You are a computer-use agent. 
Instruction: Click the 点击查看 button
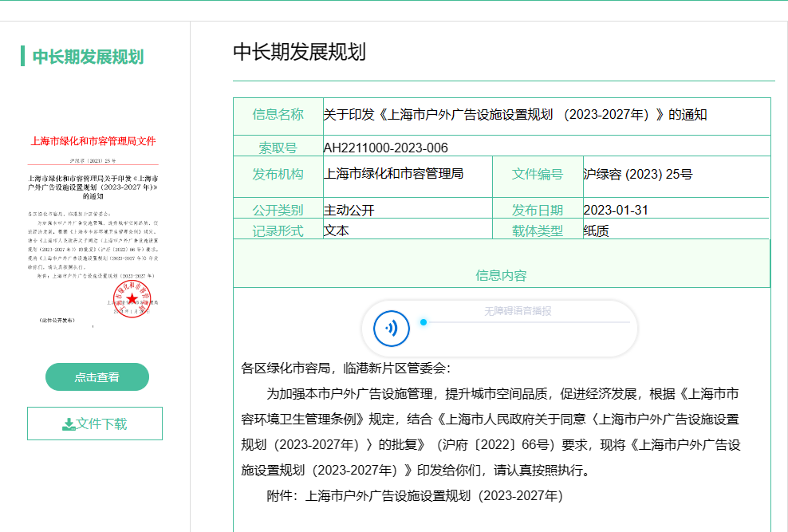click(x=97, y=376)
